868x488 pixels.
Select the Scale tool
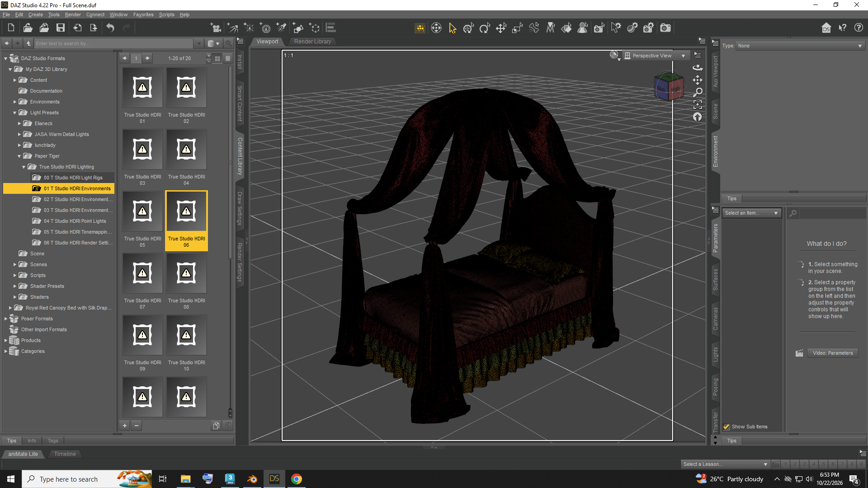(x=517, y=28)
